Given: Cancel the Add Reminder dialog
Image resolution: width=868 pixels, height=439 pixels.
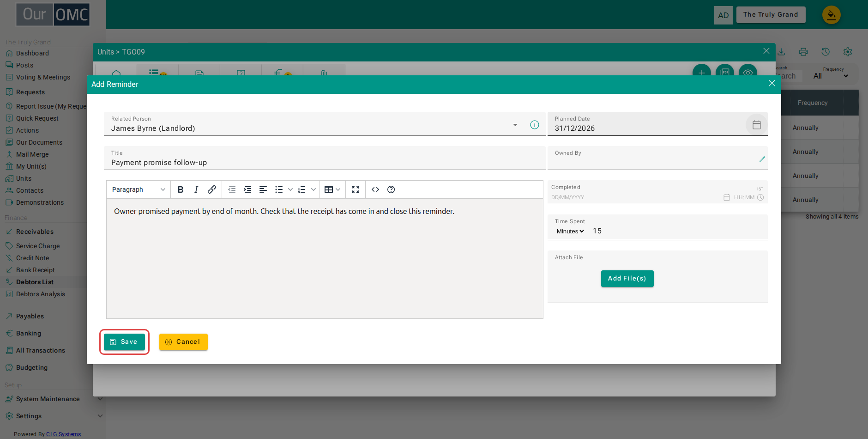Looking at the screenshot, I should (183, 342).
